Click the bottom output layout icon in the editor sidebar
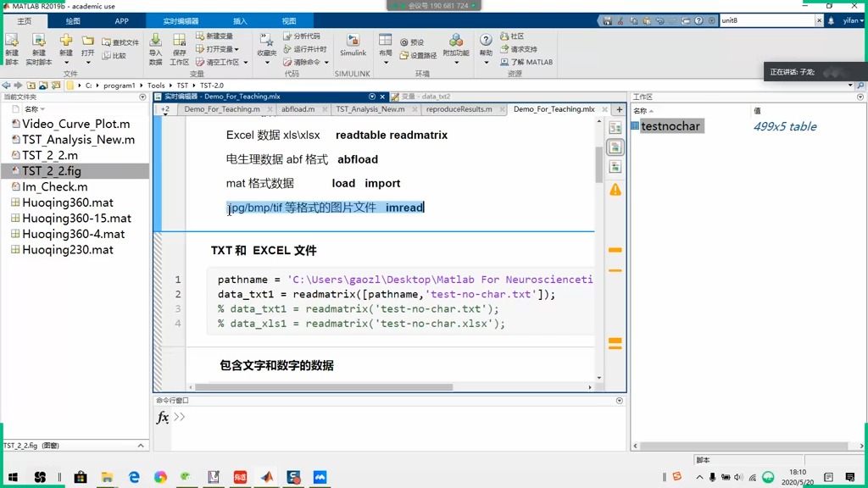The width and height of the screenshot is (868, 488). [x=615, y=167]
